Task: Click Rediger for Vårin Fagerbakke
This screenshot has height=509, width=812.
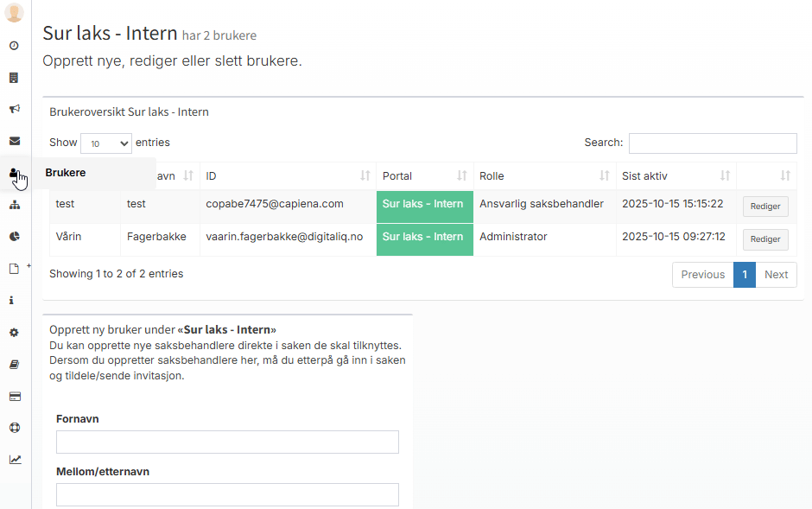Action: tap(765, 239)
